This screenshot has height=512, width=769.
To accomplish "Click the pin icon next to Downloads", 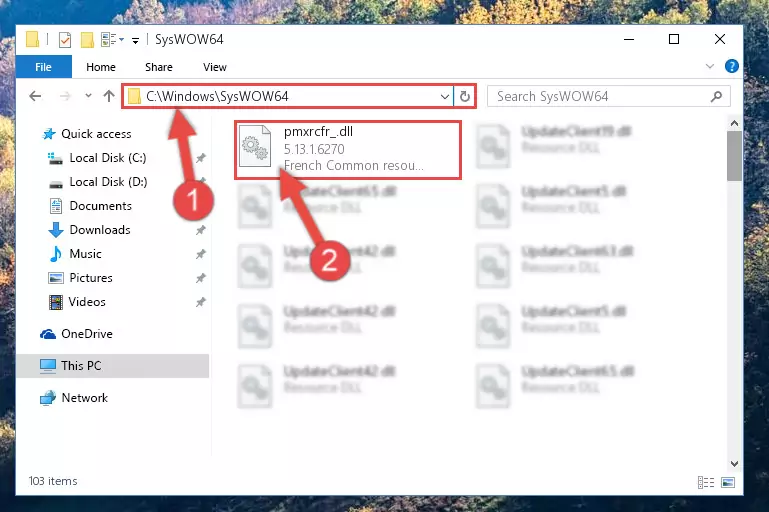I will click(x=201, y=230).
